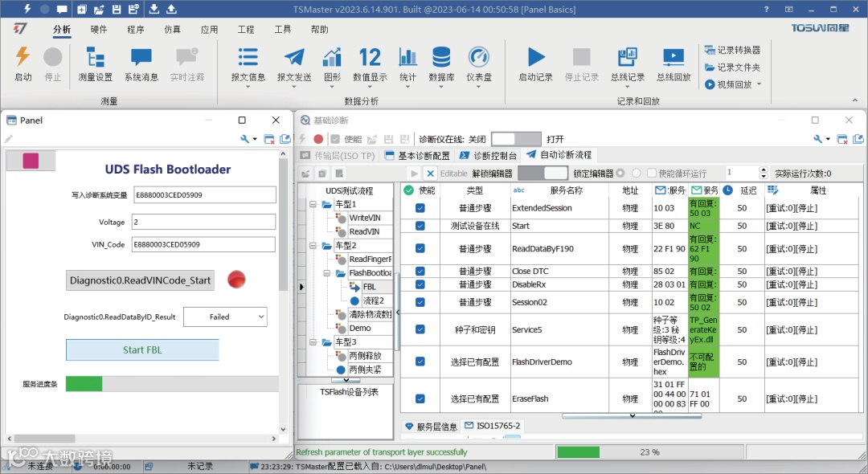This screenshot has height=474, width=868.
Task: Click the wrench settings icon in 基础诊断 window
Action: tap(817, 139)
